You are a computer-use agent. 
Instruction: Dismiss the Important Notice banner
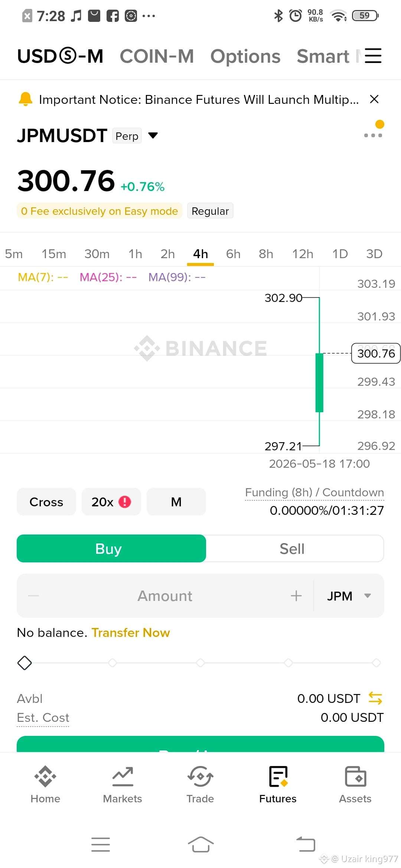(374, 99)
